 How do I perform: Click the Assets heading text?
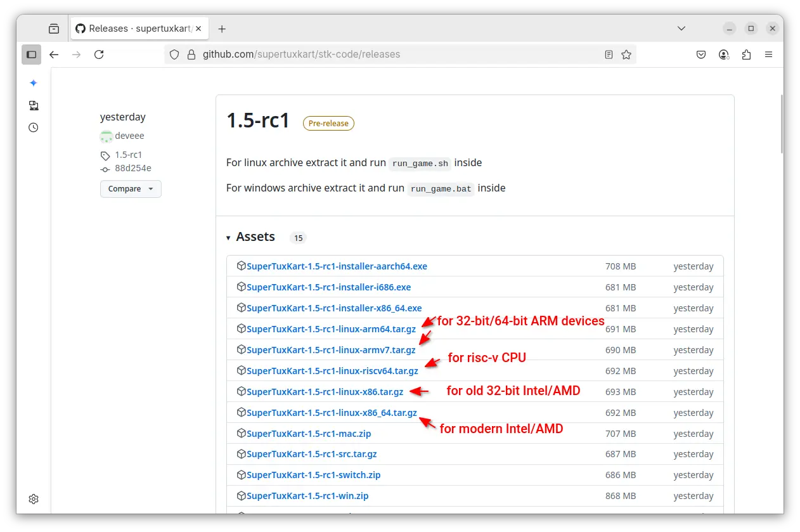coord(255,237)
